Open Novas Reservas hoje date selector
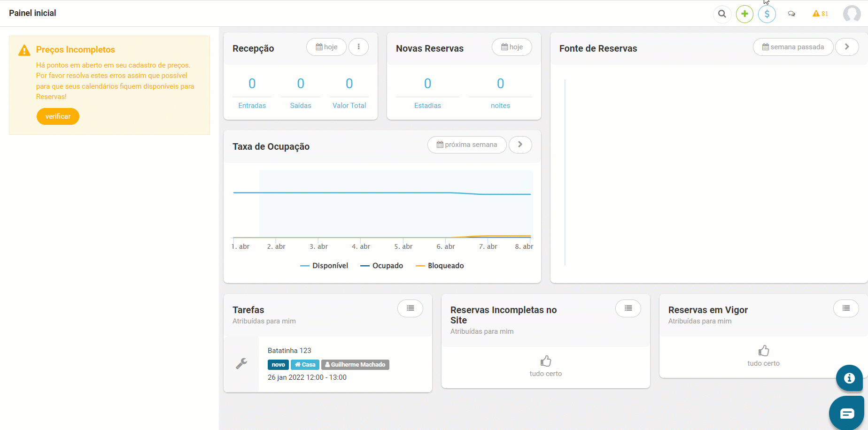The width and height of the screenshot is (868, 430). point(512,47)
